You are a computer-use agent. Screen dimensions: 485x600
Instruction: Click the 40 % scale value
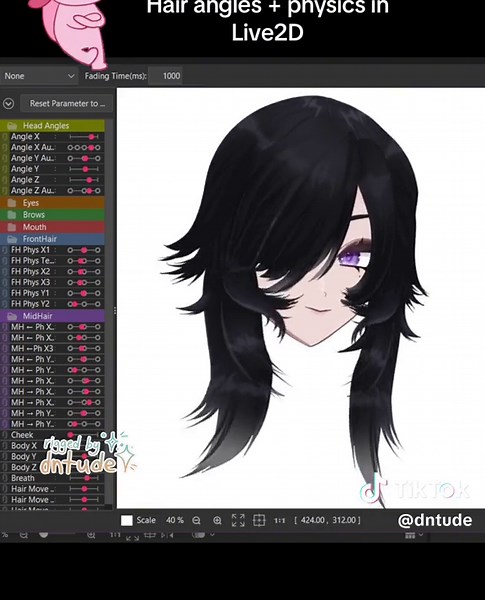tap(175, 520)
